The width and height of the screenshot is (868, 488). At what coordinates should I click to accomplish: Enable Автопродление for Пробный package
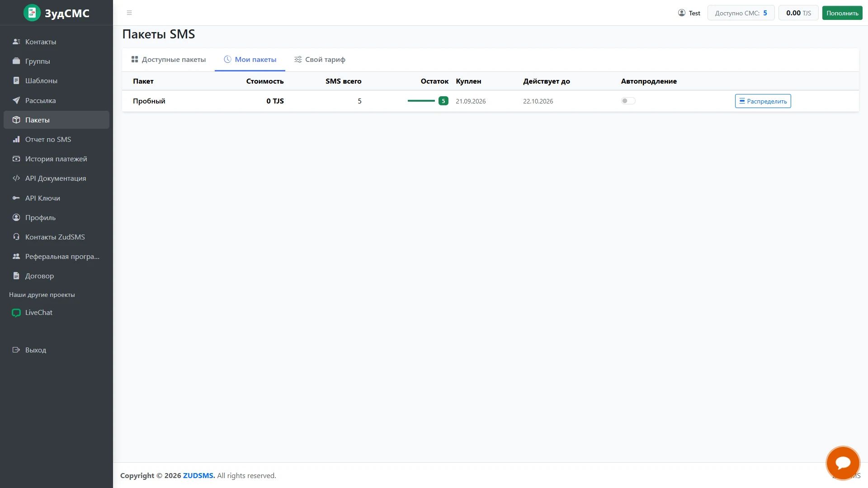point(628,101)
